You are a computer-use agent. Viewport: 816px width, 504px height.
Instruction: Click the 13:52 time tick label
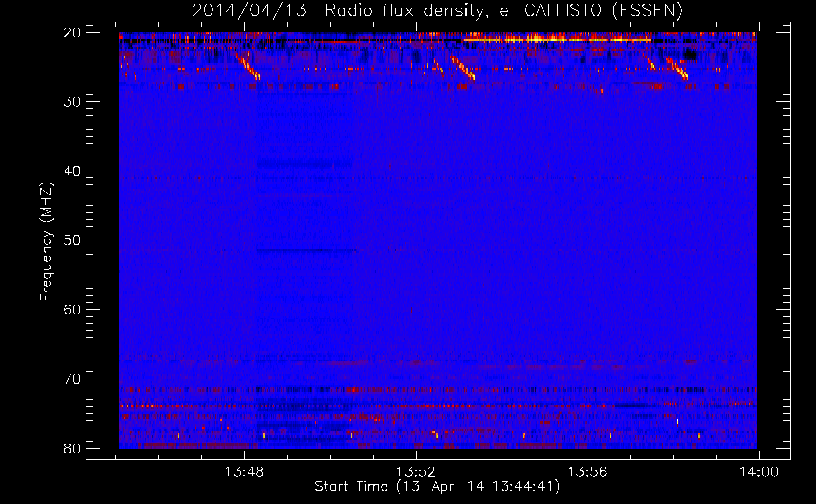(416, 472)
